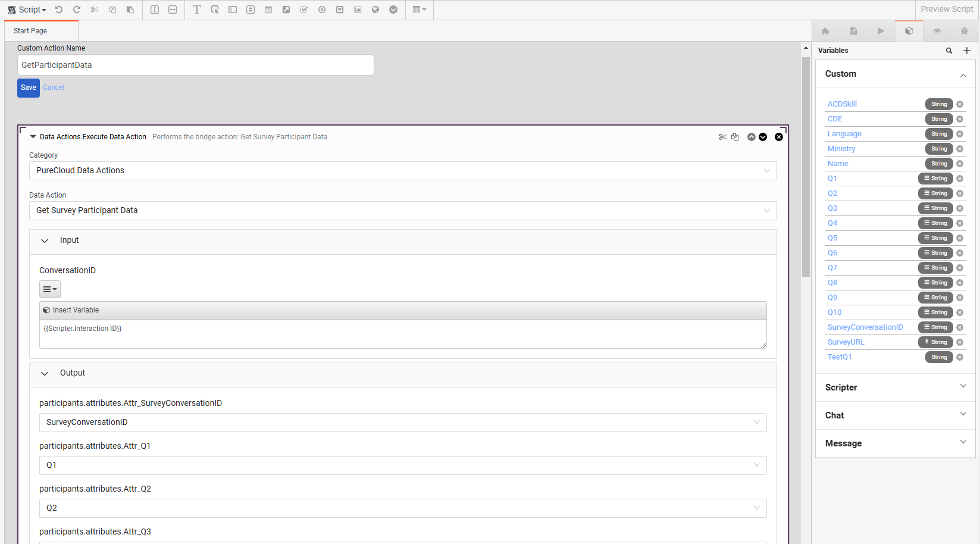Click the top toolbar scissors cut icon
Viewport: 980px width, 544px height.
(95, 10)
